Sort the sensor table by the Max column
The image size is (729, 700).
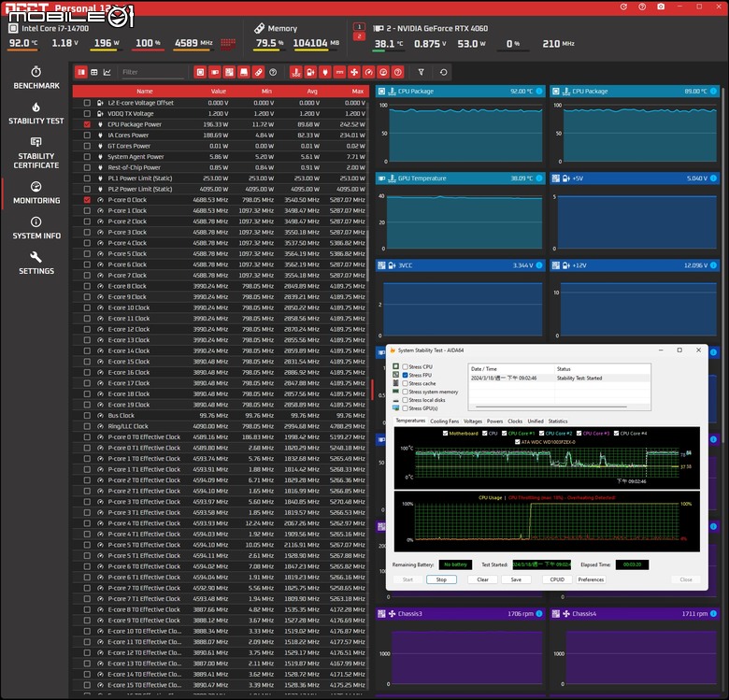(358, 91)
